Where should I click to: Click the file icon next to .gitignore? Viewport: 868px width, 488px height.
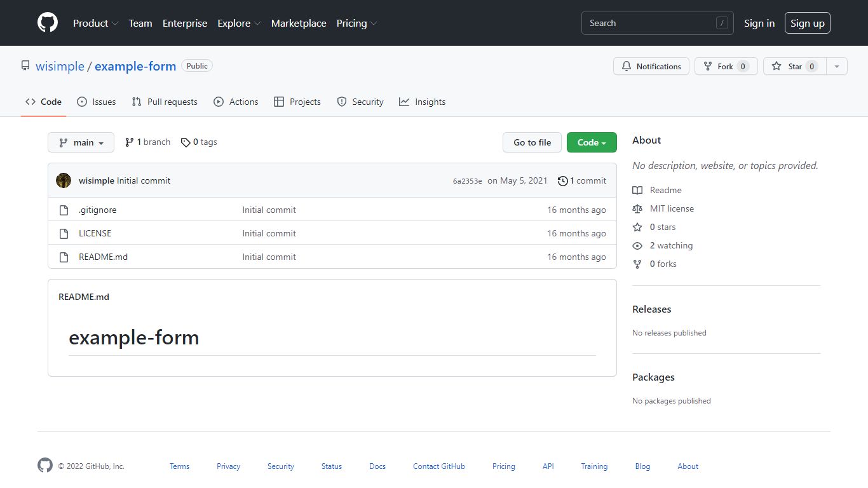pos(64,210)
